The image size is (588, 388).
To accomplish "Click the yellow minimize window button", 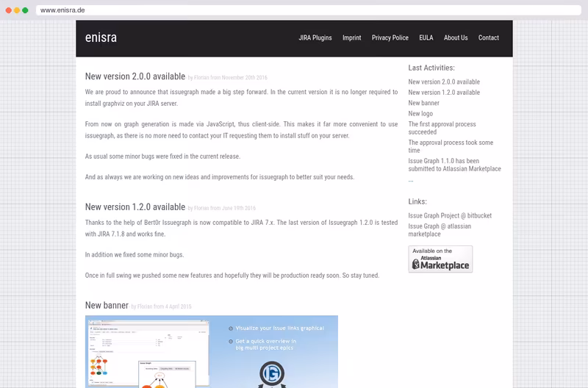I will (17, 10).
